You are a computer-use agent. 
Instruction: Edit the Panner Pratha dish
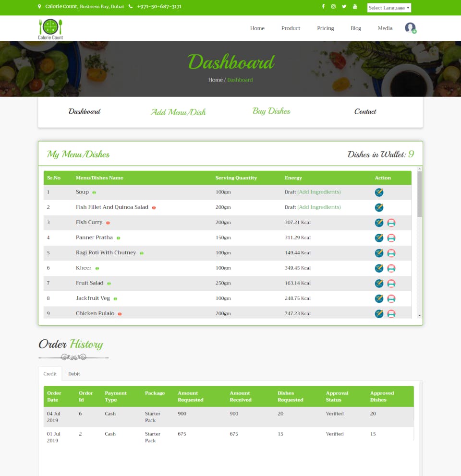(379, 238)
